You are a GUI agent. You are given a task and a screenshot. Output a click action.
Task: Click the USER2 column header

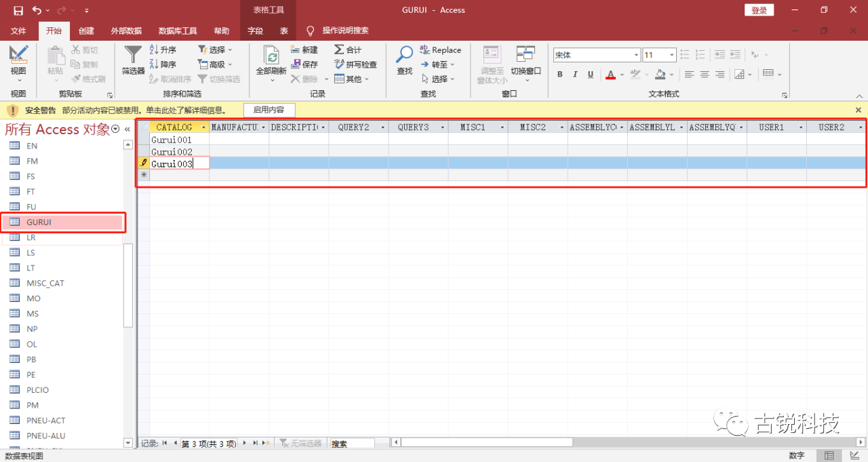[x=836, y=127]
